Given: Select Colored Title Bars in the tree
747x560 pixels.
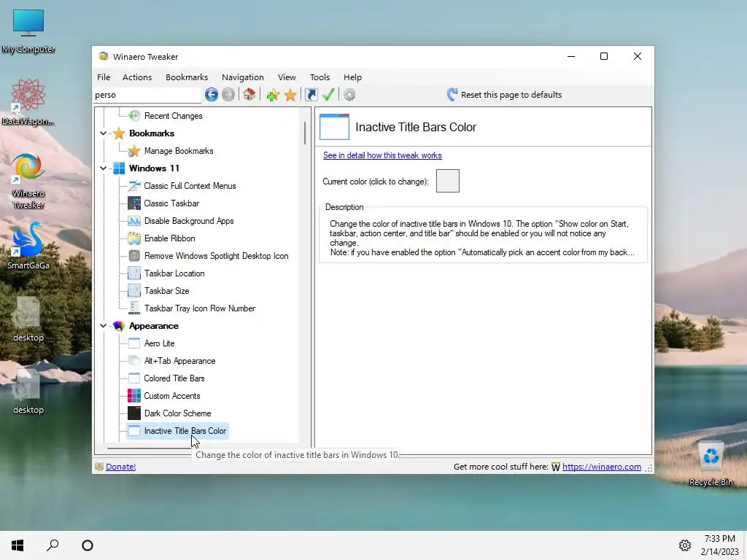Looking at the screenshot, I should point(174,378).
